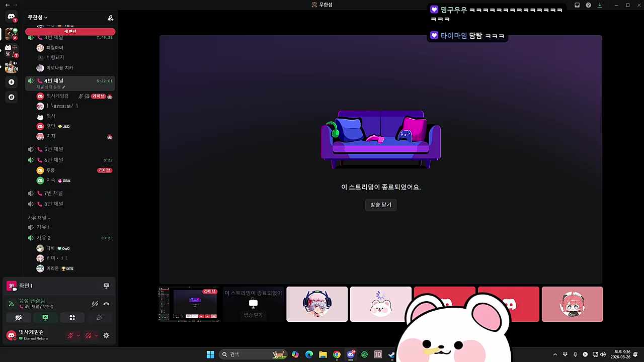
Task: Join the 8번 채널 voice channel
Action: (70, 204)
